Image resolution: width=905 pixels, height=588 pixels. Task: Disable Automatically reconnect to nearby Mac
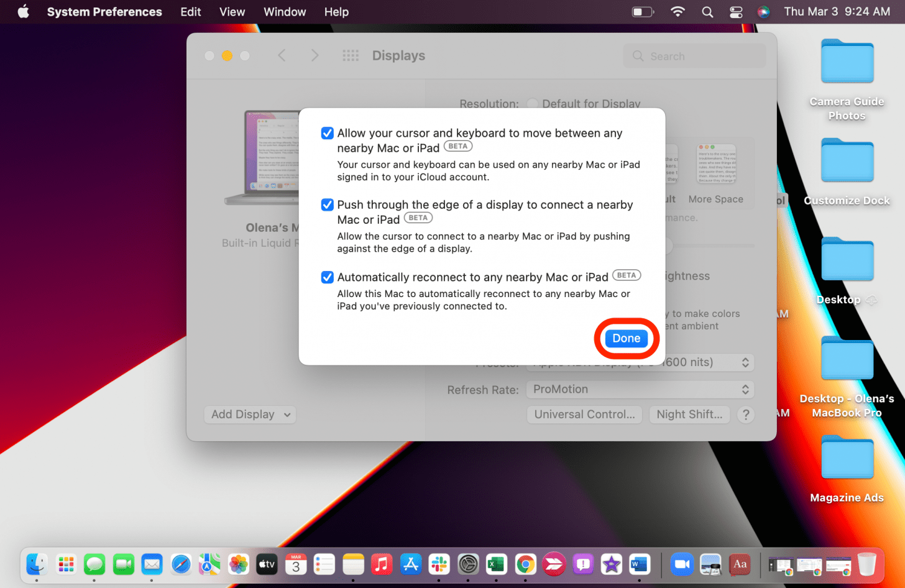coord(327,277)
